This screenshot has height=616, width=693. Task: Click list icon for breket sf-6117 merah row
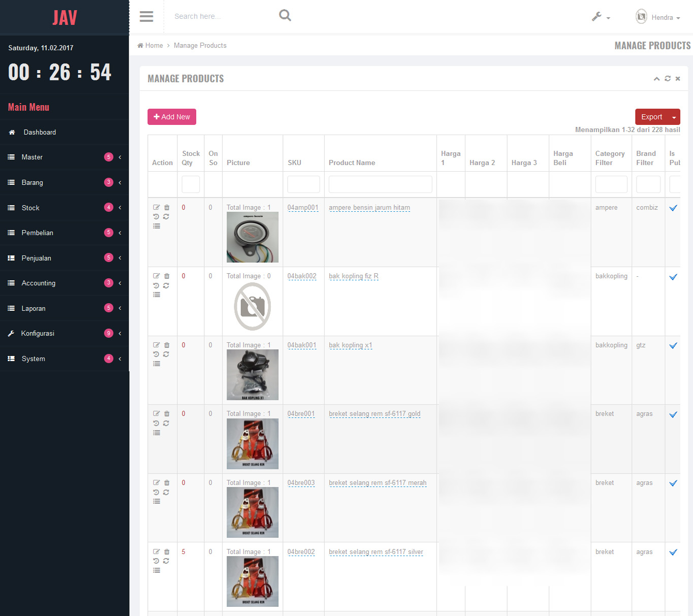point(156,501)
